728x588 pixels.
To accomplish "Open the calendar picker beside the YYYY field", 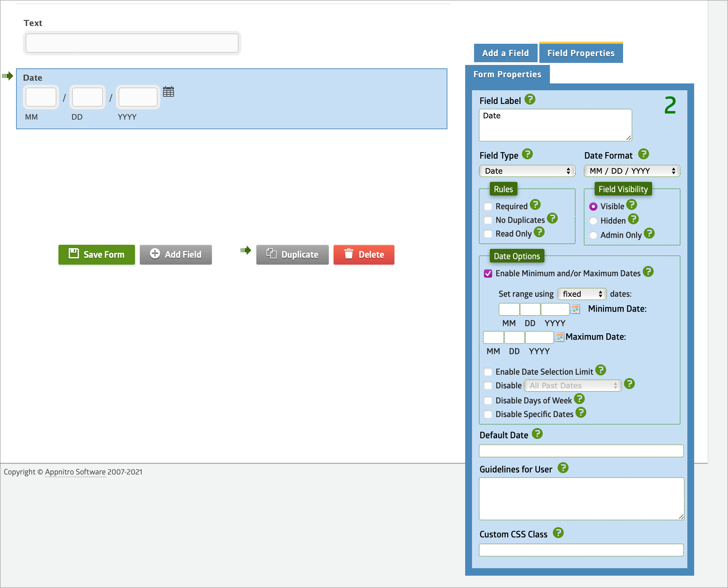I will click(168, 92).
